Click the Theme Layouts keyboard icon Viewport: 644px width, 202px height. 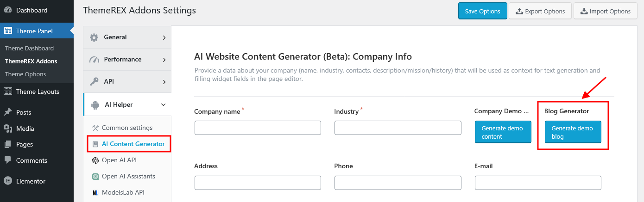coord(8,92)
